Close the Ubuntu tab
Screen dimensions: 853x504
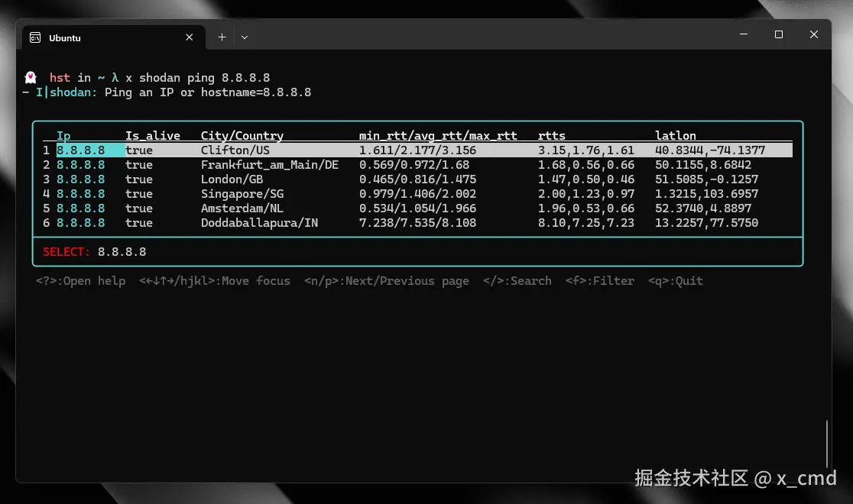[x=189, y=37]
